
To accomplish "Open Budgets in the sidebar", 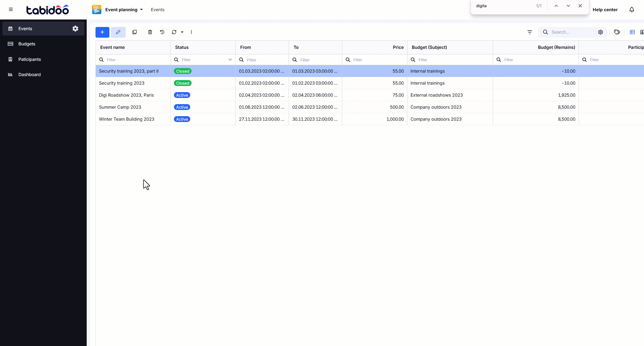I will (x=27, y=44).
